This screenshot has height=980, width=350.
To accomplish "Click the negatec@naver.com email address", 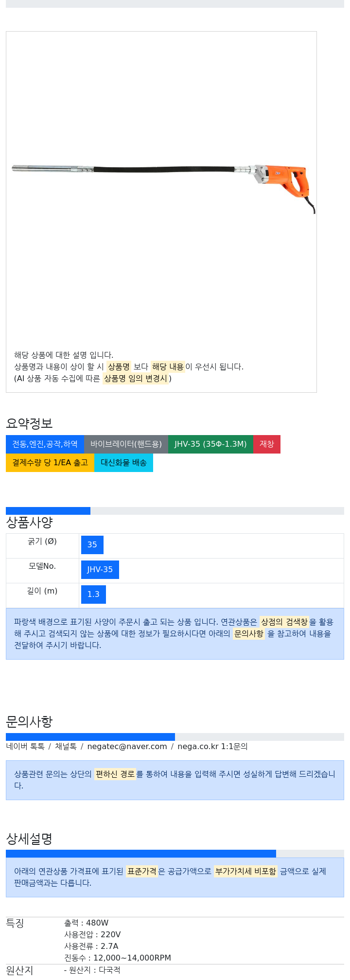I will coord(127,747).
